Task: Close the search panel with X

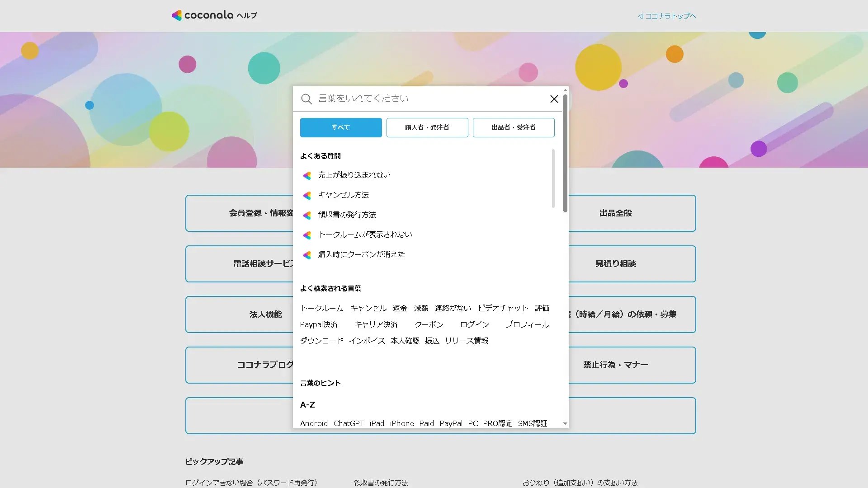Action: pyautogui.click(x=554, y=99)
